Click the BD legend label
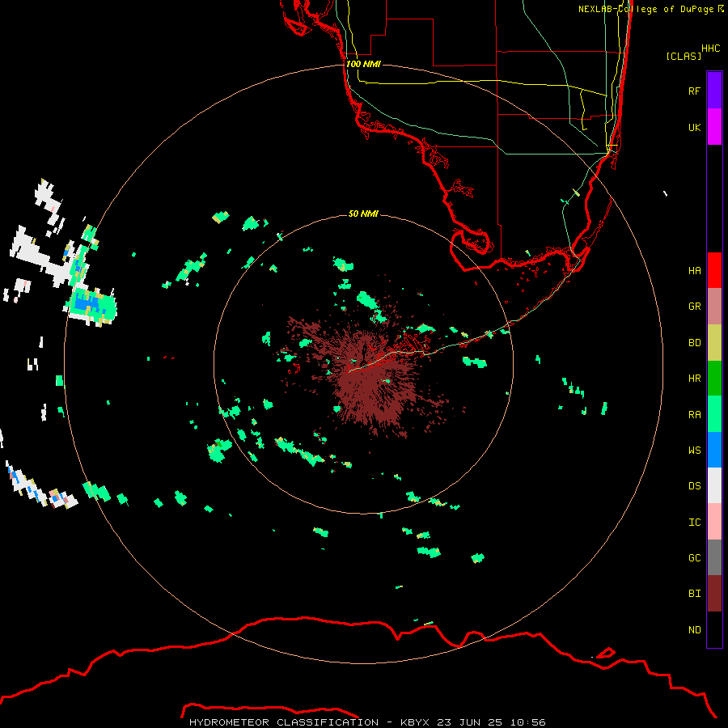Screen dimensions: 728x728 coord(694,342)
